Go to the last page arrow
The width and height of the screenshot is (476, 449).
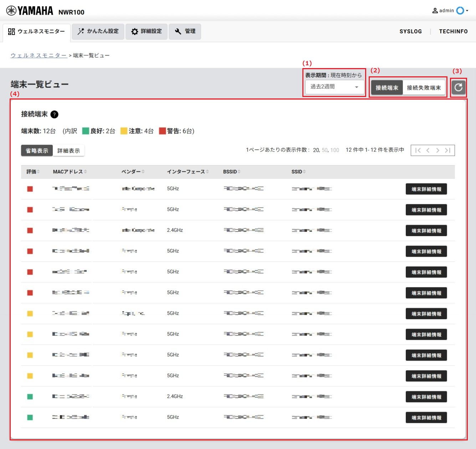click(x=447, y=150)
